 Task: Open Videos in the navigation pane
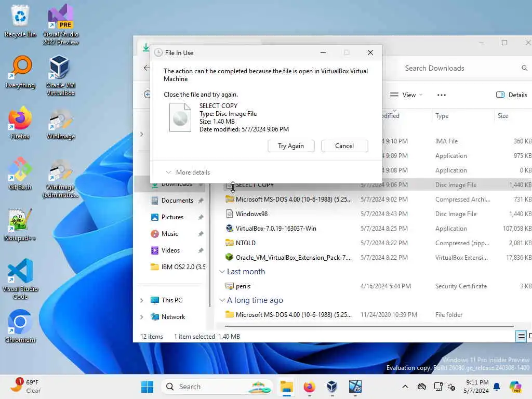point(170,250)
